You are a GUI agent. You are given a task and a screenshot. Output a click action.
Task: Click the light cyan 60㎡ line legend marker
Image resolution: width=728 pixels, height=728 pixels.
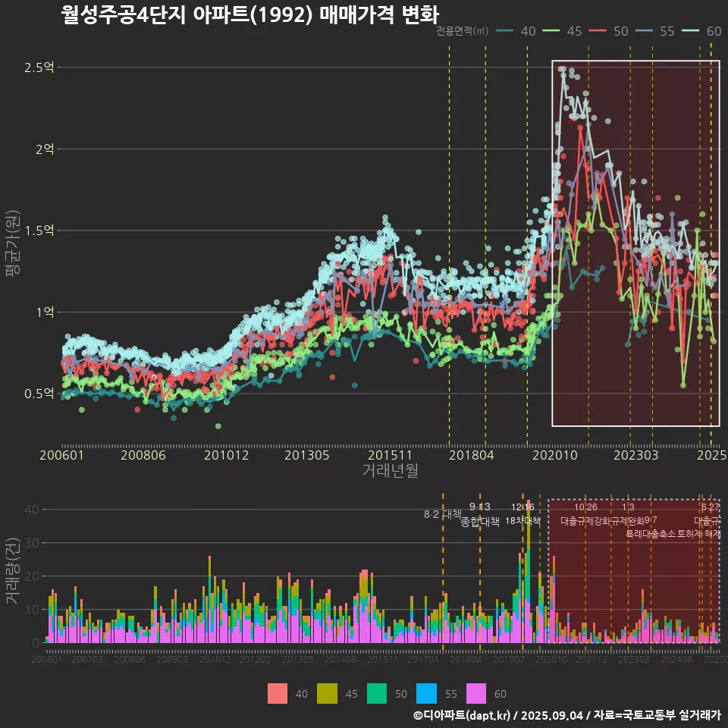[x=691, y=31]
